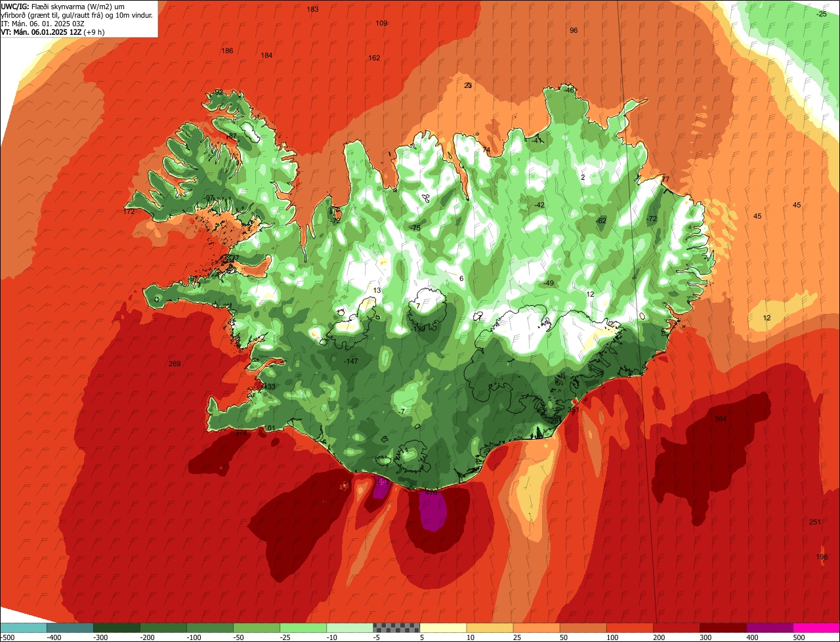Click the map value '-49'
Screen dimensions: 840x642
[x=549, y=283]
